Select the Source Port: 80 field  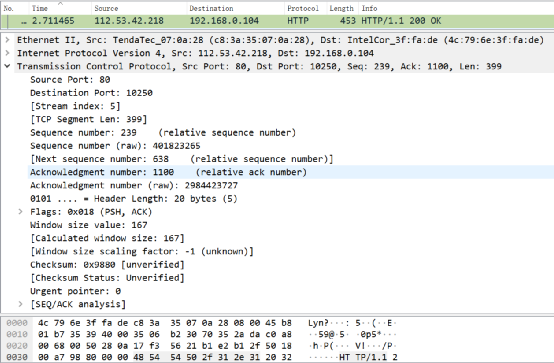[x=70, y=80]
